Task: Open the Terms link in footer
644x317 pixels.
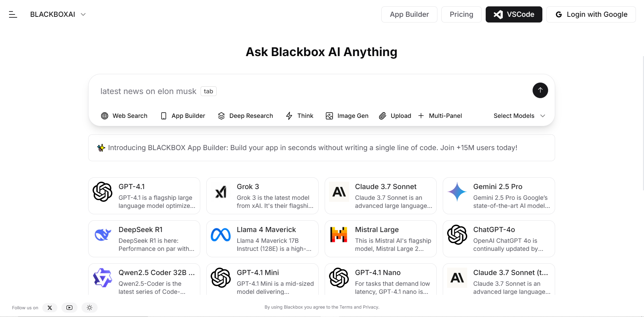Action: coord(346,307)
